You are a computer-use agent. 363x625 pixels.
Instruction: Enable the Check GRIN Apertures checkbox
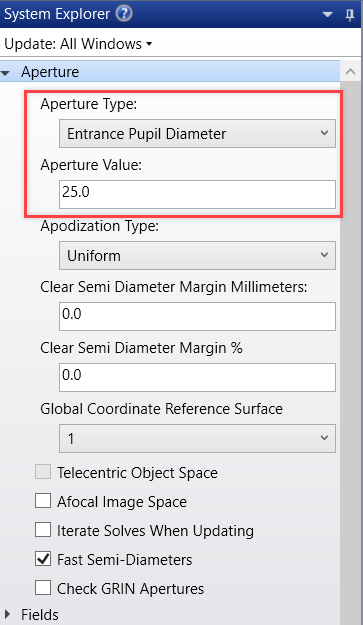point(43,588)
